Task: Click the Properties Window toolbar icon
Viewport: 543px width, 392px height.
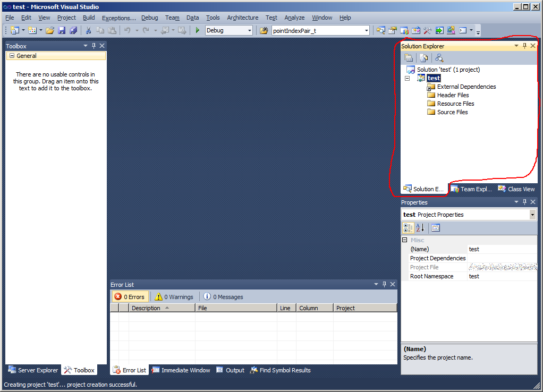Action: click(x=392, y=30)
